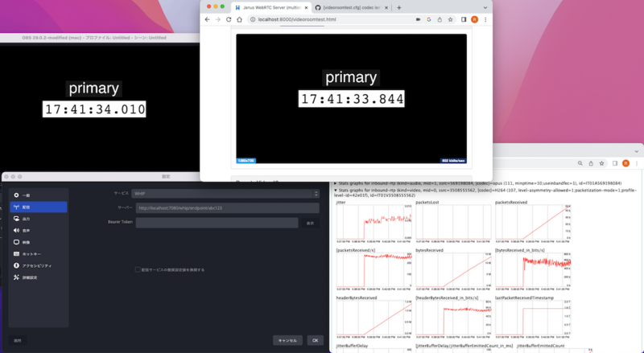Click the OBS main window title bar
644x353 pixels.
(100, 38)
